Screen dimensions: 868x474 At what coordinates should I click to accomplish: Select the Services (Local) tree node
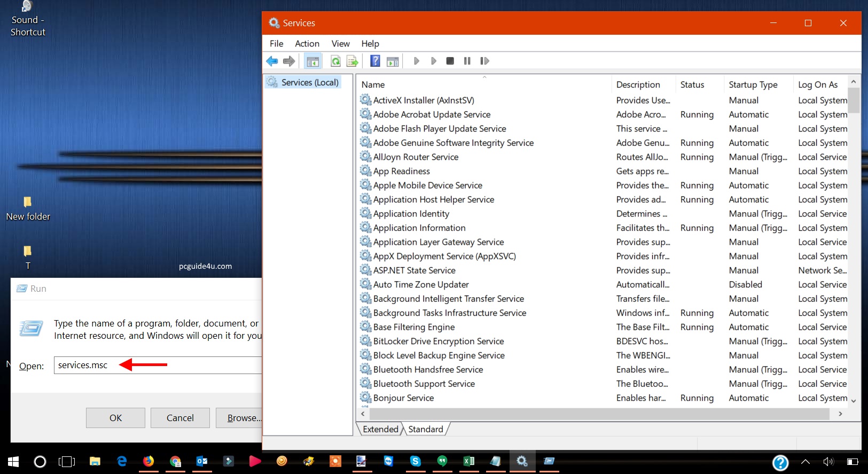click(x=310, y=82)
